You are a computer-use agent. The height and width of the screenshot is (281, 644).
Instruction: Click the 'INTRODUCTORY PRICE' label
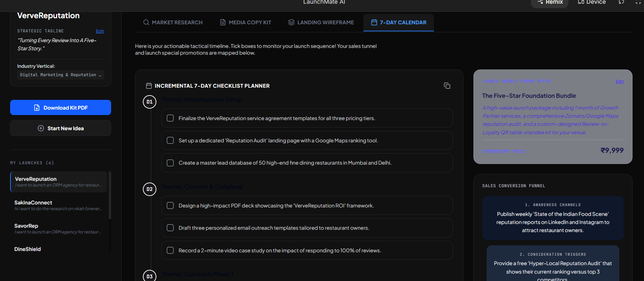pyautogui.click(x=504, y=151)
